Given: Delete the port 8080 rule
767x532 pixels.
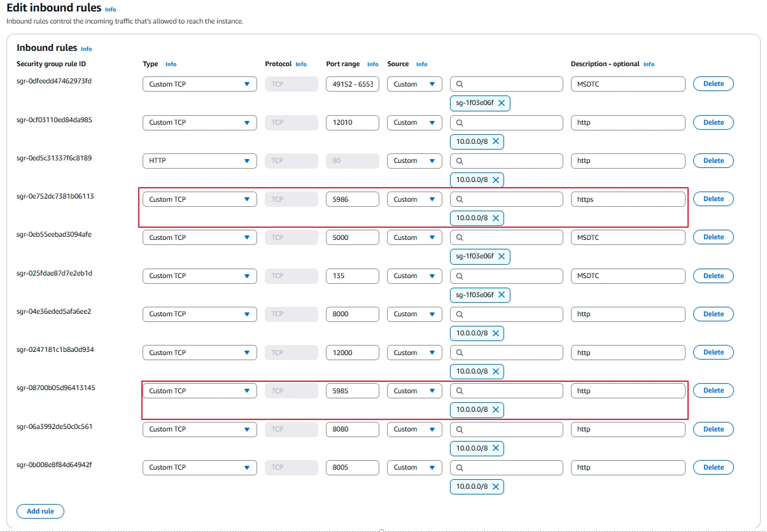Looking at the screenshot, I should (x=714, y=430).
